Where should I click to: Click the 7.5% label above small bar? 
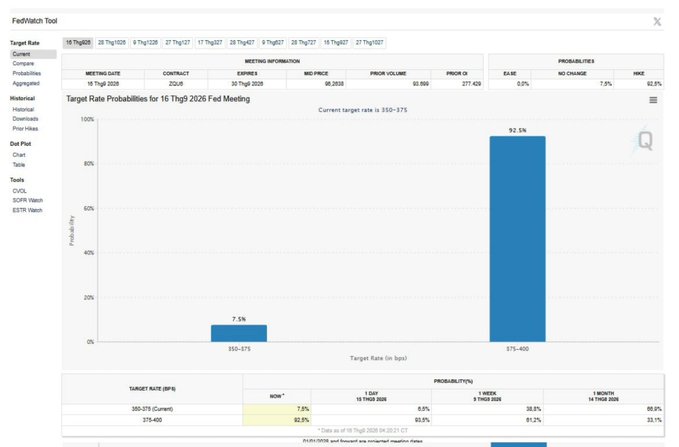(239, 319)
